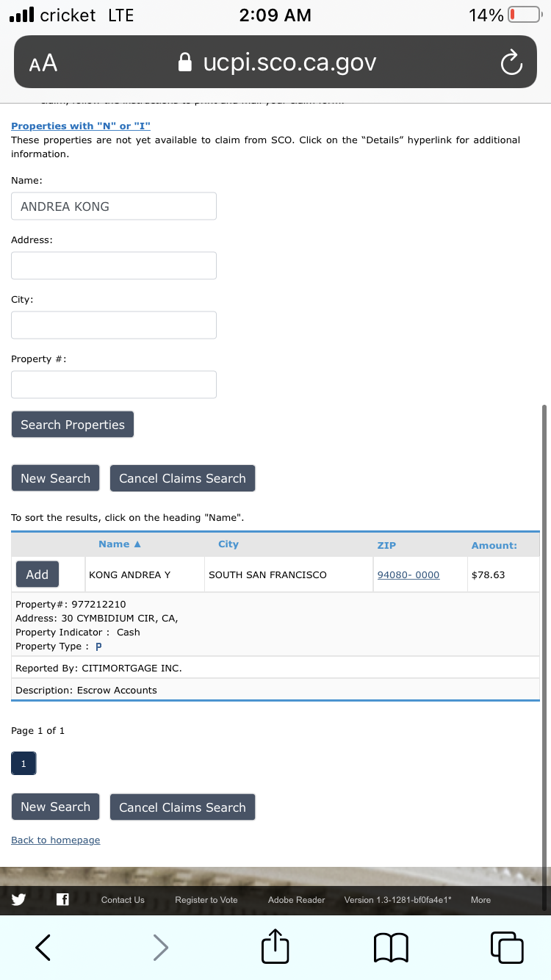The height and width of the screenshot is (980, 551).
Task: Click the Search Properties button
Action: 73,425
